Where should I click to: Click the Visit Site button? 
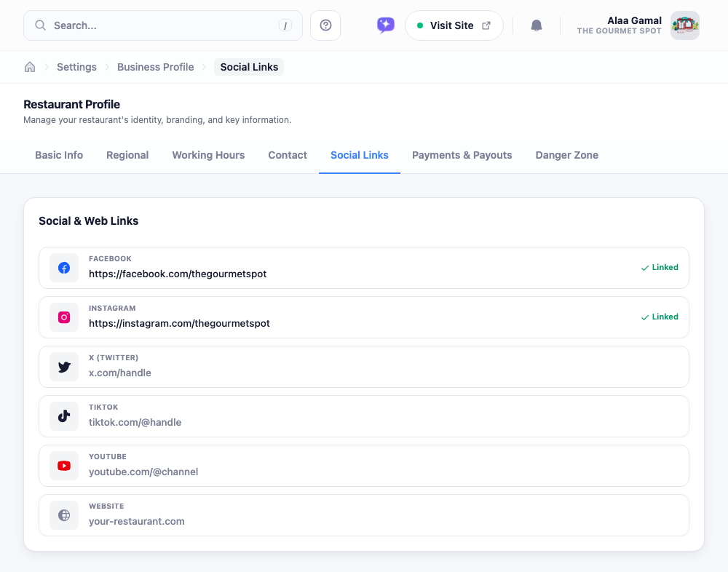[x=454, y=25]
